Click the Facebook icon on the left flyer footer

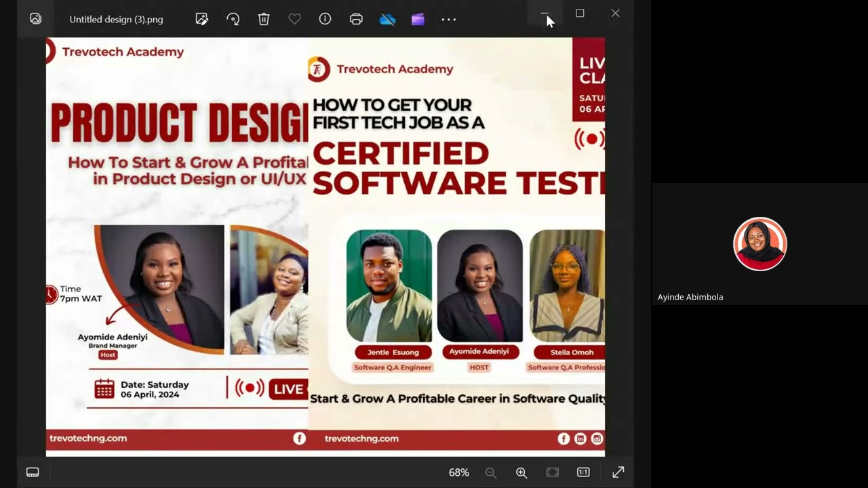(299, 439)
